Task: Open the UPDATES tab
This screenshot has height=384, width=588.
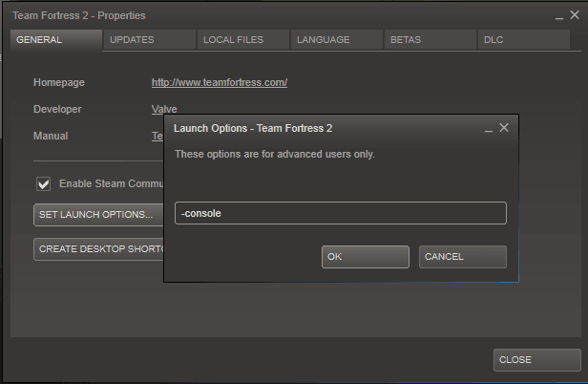Action: pos(148,40)
